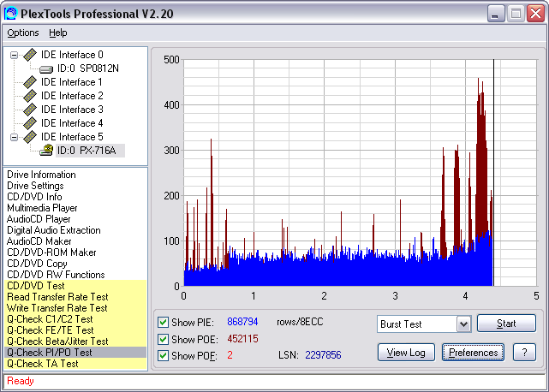Click the IDE Interface 0 chip icon
This screenshot has width=549, height=392.
point(30,55)
